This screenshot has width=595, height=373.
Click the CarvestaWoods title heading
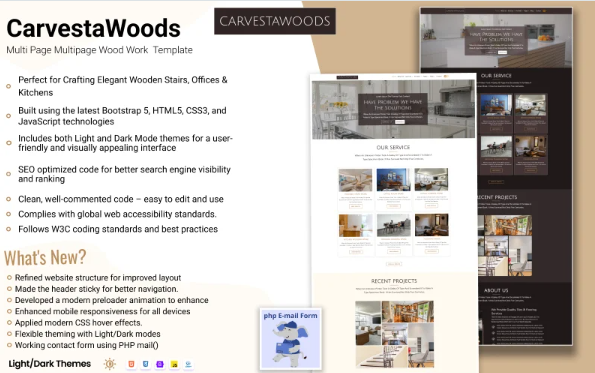pos(93,28)
